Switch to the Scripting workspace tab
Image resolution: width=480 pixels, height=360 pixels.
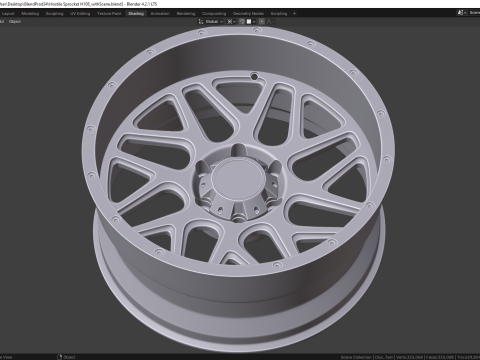(x=279, y=14)
